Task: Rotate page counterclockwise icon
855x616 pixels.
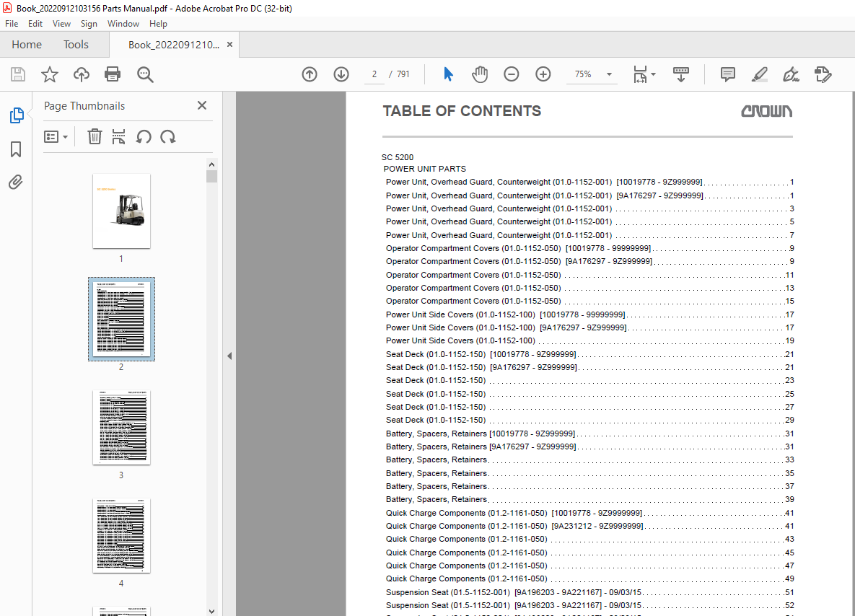Action: 144,136
